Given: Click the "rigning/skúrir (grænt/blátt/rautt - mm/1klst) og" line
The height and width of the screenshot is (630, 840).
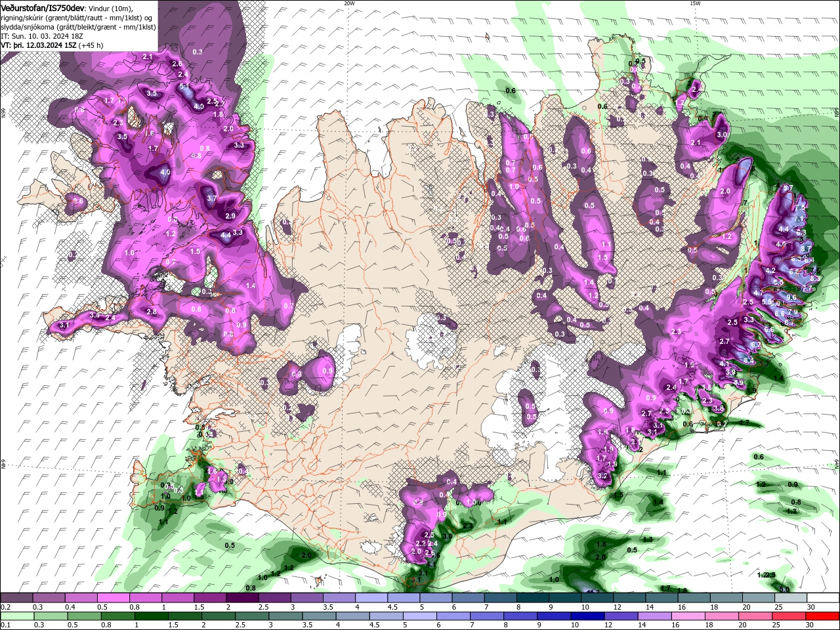Looking at the screenshot, I should tap(78, 17).
